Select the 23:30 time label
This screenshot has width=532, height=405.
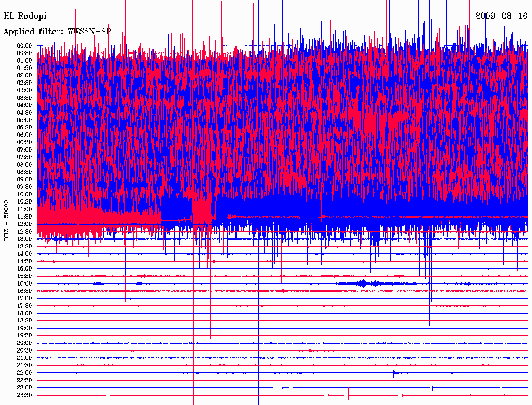(24, 395)
